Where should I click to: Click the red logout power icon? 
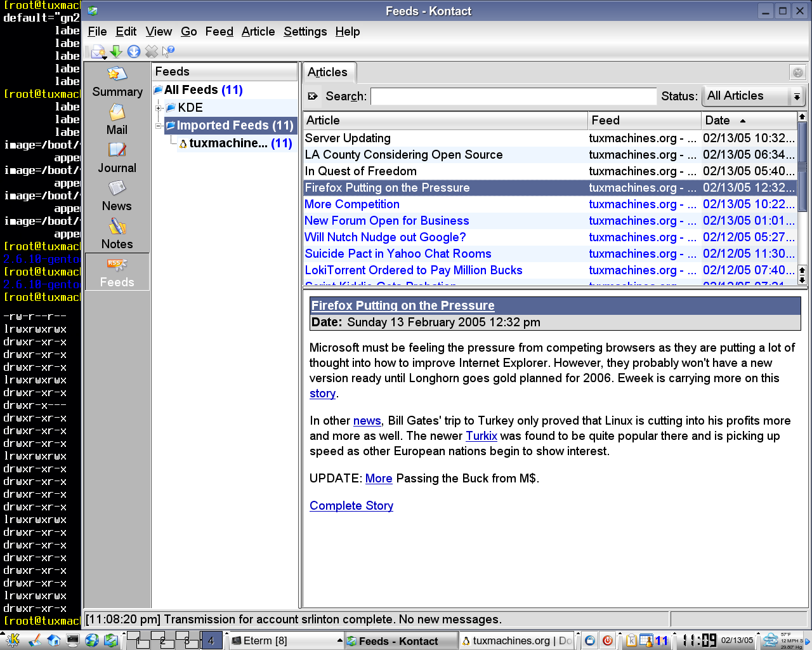pos(608,640)
